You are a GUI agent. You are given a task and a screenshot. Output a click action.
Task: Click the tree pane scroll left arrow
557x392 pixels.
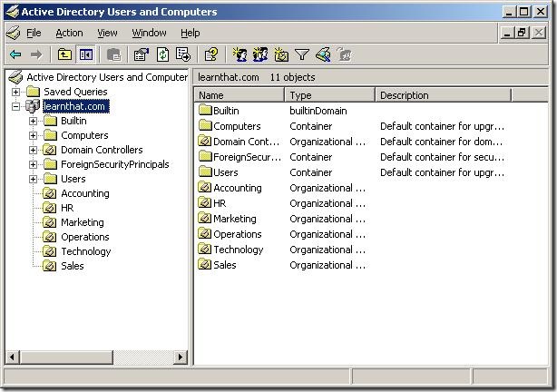click(13, 357)
